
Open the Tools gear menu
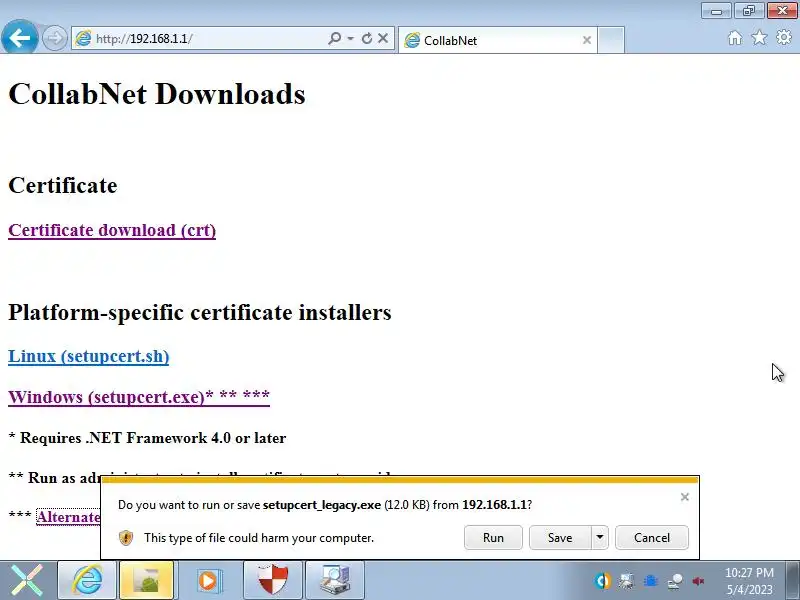[784, 37]
